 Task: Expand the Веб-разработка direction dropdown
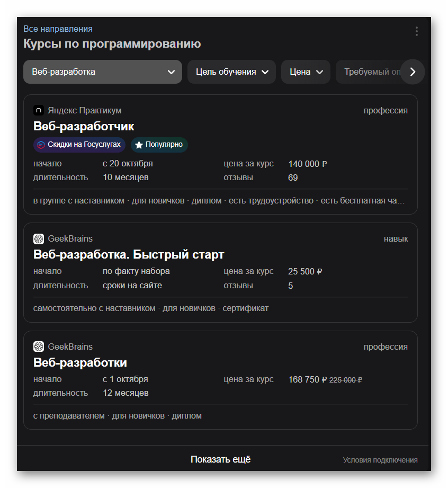point(103,72)
